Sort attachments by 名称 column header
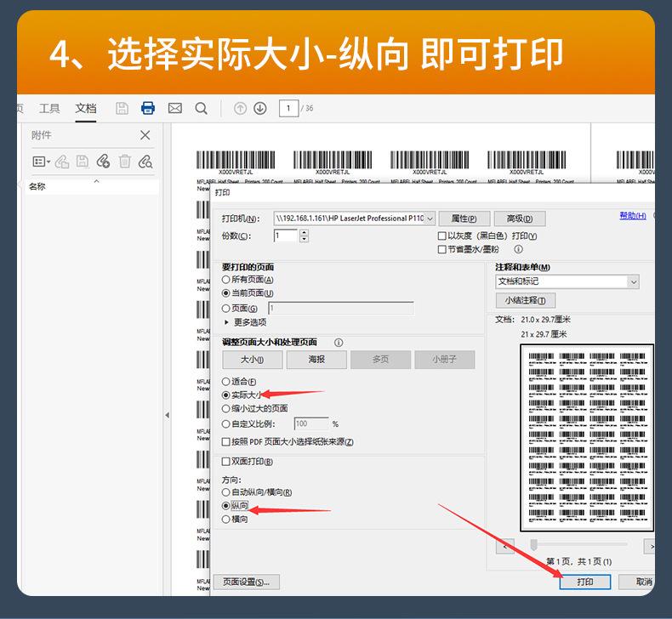The width and height of the screenshot is (672, 619). (x=37, y=186)
